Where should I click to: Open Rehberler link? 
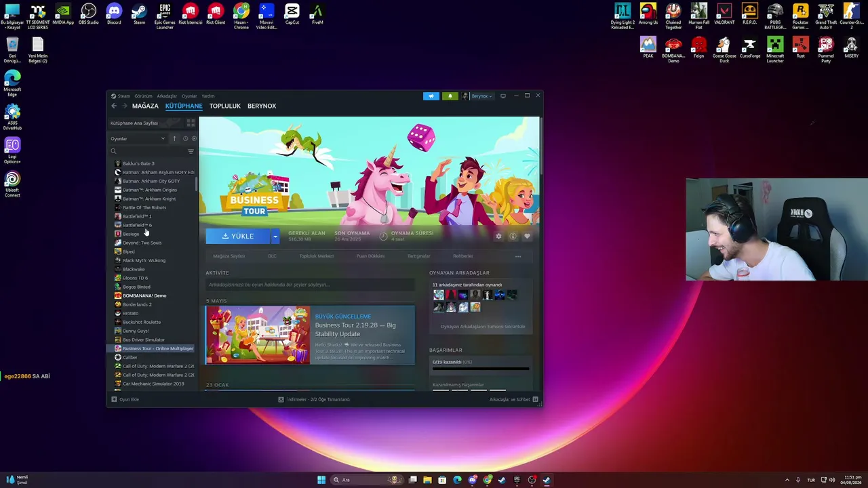tap(463, 256)
